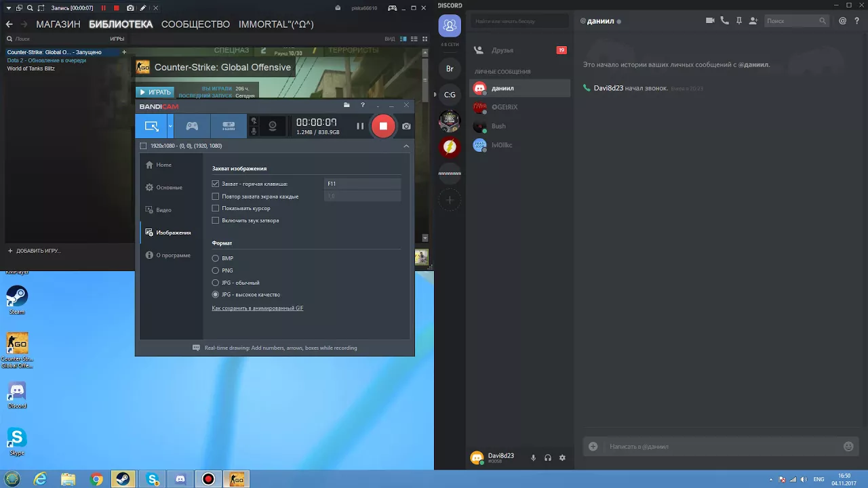
Task: Open Bandicam О программе tab
Action: [168, 256]
